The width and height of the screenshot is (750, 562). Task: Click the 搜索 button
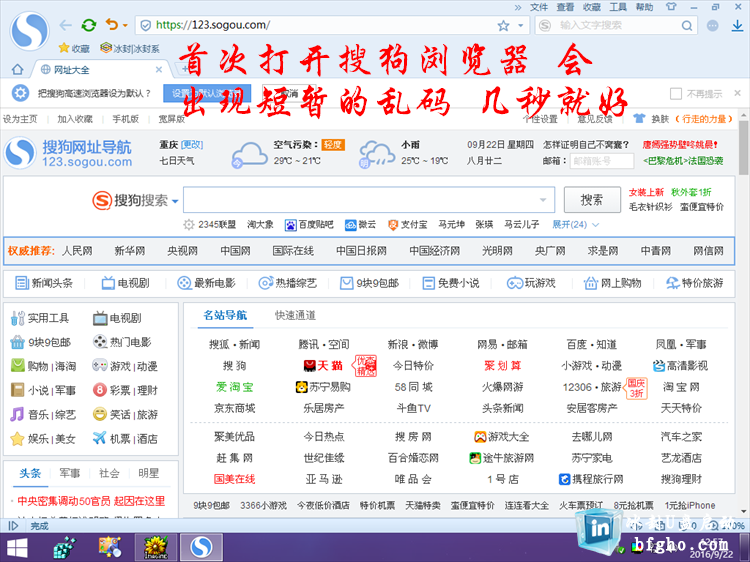pyautogui.click(x=592, y=200)
